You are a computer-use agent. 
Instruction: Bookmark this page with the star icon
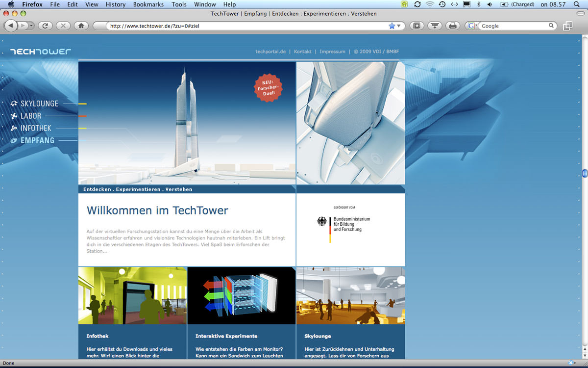[392, 26]
